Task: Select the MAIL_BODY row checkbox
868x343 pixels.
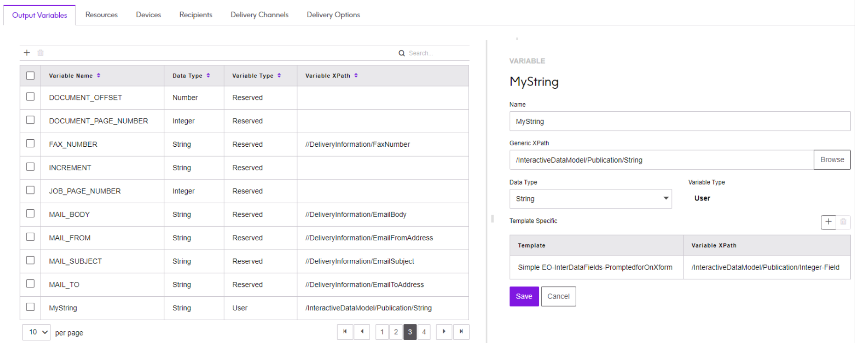Action: [30, 214]
